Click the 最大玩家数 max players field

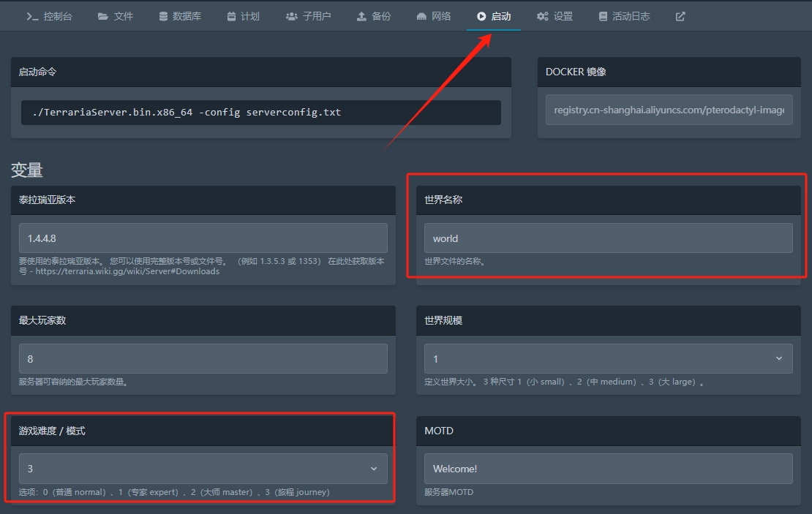(203, 359)
